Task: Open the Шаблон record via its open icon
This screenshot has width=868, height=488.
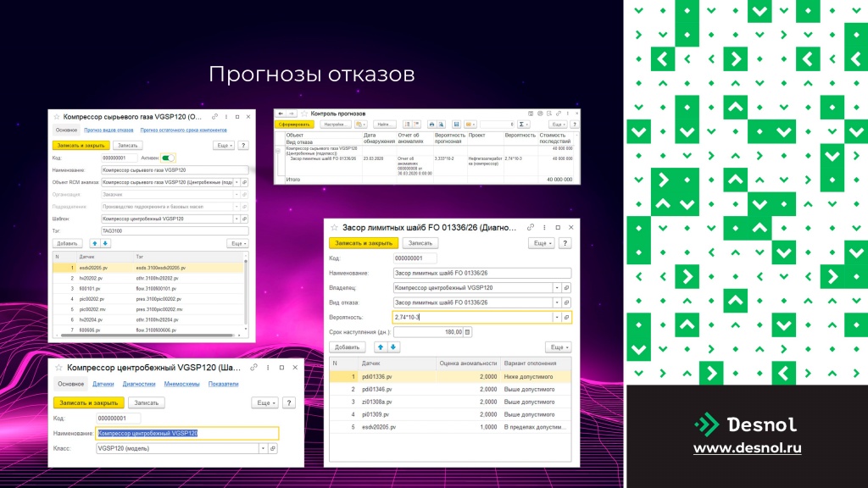Action: (244, 219)
